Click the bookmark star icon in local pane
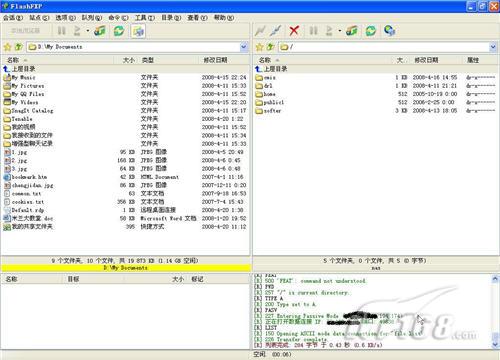 (x=7, y=47)
